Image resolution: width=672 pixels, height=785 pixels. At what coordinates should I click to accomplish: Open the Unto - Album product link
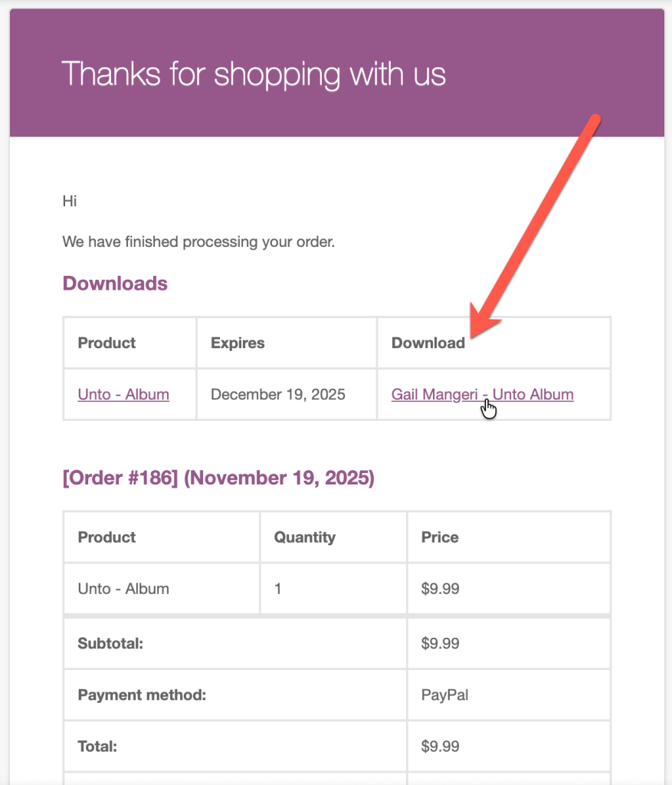[123, 395]
